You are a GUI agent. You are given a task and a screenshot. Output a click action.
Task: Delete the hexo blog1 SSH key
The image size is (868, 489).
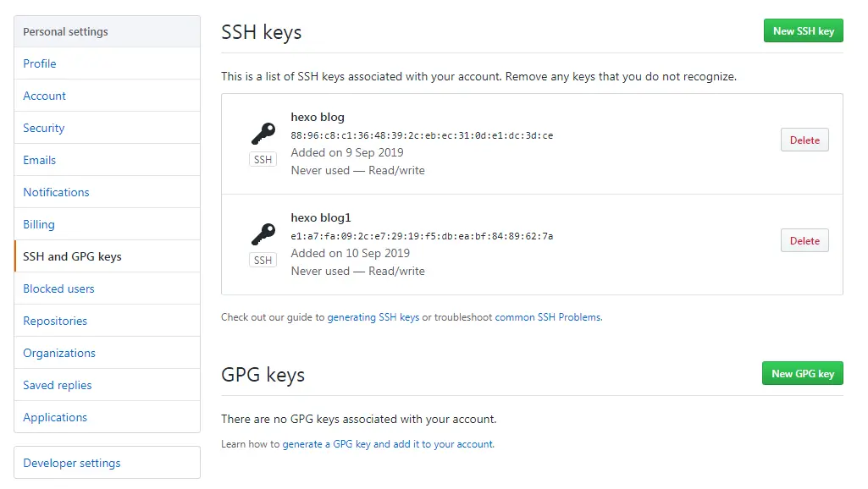(804, 241)
